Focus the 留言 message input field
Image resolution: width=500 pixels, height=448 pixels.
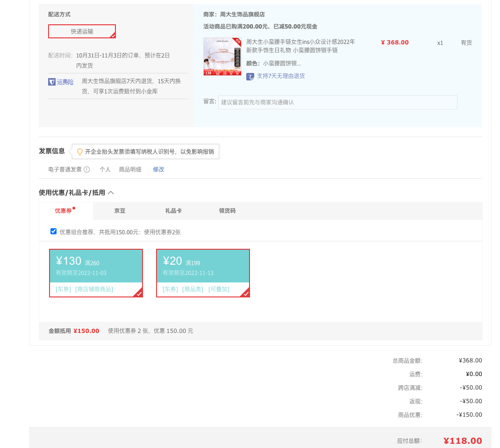tap(338, 102)
